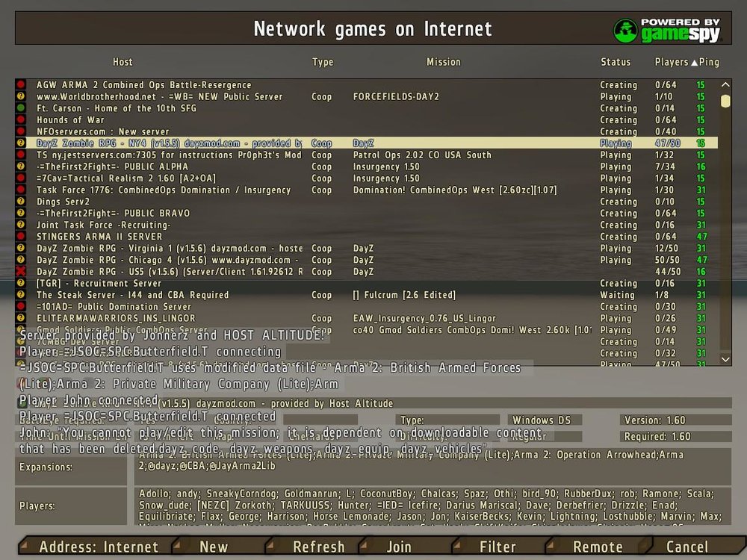The width and height of the screenshot is (747, 560).
Task: Select the Dings Serv2 server row
Action: pos(367,202)
